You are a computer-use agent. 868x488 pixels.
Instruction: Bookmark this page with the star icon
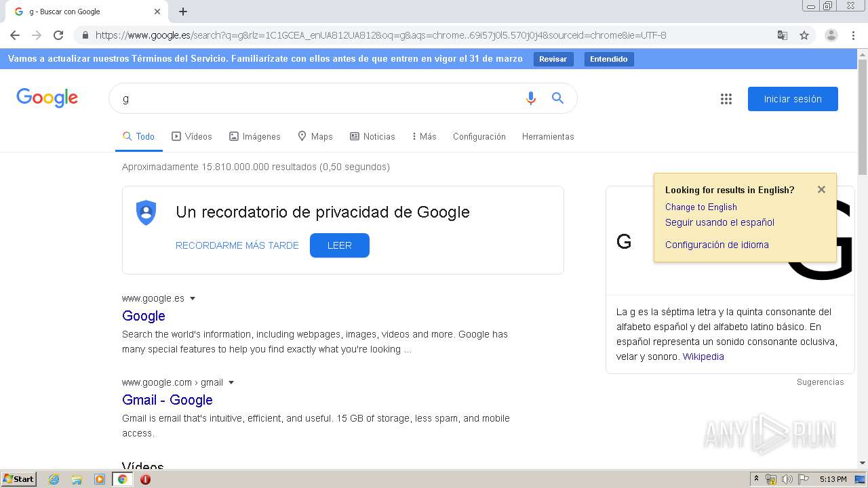tap(804, 35)
